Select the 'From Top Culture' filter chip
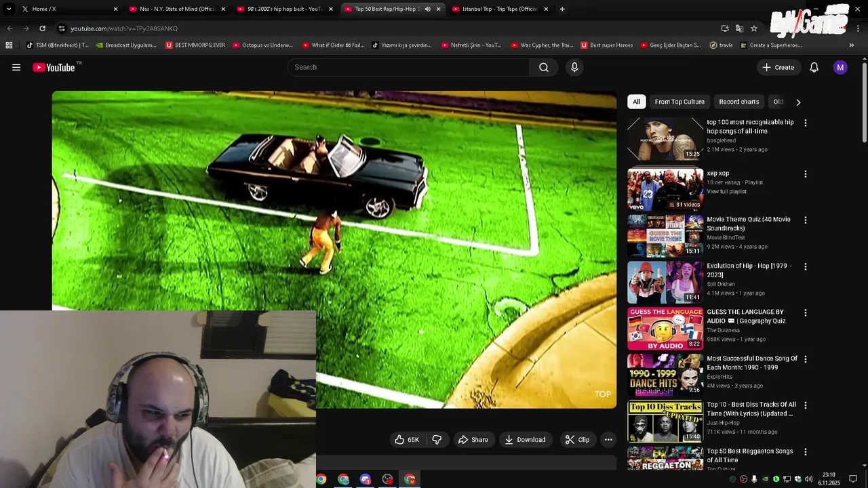The height and width of the screenshot is (488, 868). pos(679,102)
